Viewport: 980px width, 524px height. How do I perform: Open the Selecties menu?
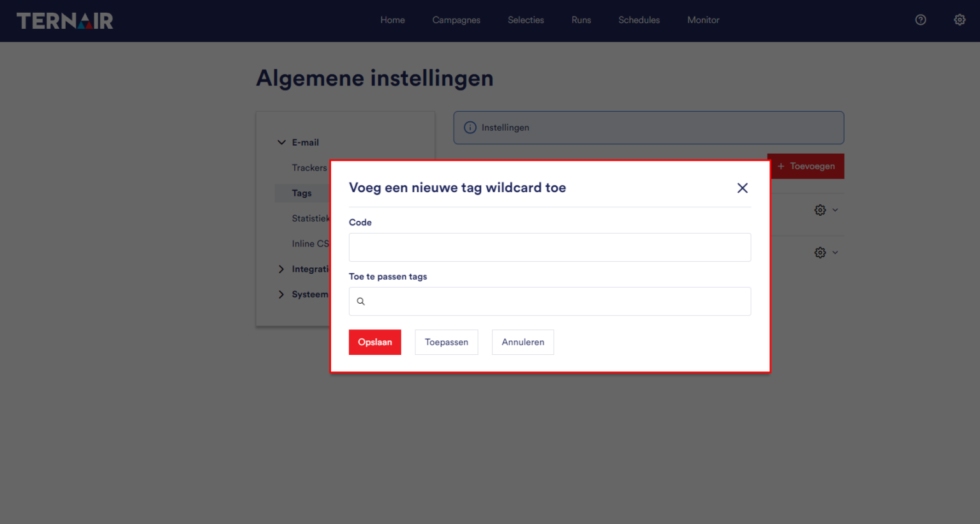(526, 20)
